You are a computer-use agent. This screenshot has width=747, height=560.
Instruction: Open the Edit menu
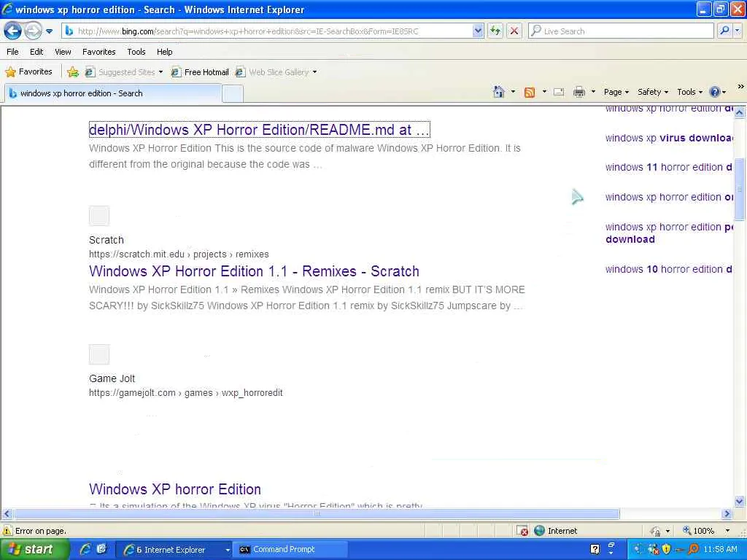[x=36, y=52]
